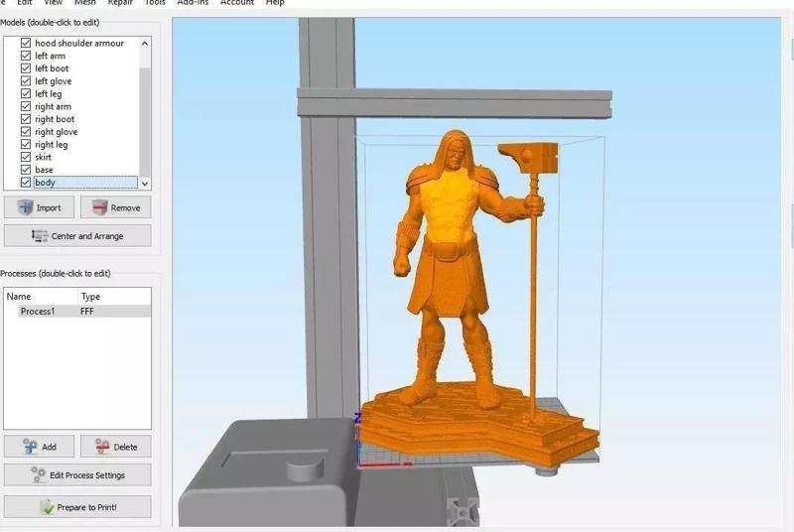
Task: Toggle the right arm checkbox
Action: click(x=26, y=106)
